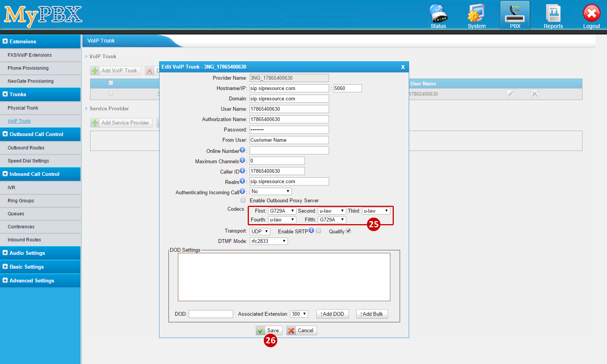
Task: Click the From User input field
Action: (x=289, y=140)
